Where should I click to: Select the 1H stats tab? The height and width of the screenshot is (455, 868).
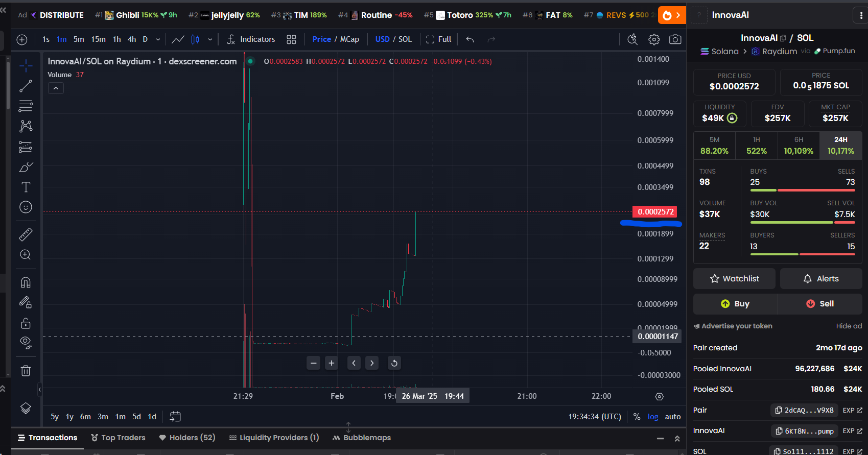[x=757, y=146]
